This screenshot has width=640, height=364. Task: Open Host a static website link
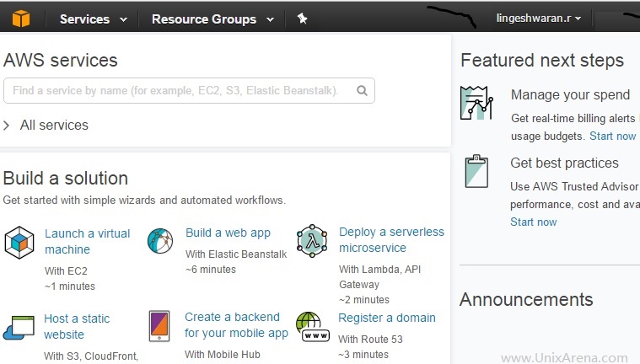77,326
